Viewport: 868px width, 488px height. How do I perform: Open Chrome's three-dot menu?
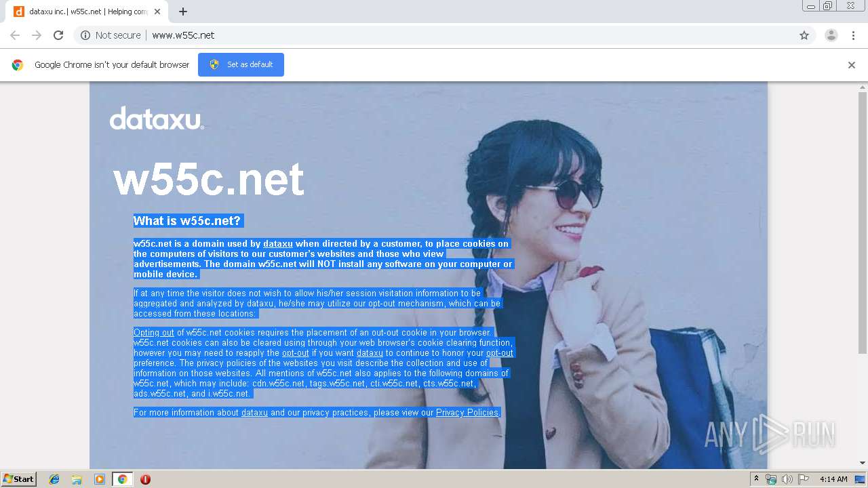(x=854, y=35)
